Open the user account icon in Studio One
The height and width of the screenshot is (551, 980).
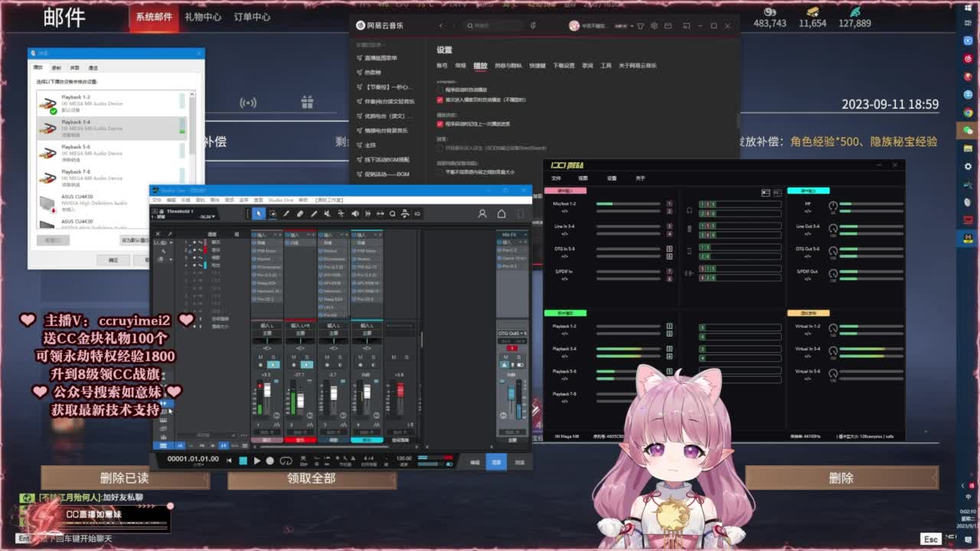coord(482,214)
